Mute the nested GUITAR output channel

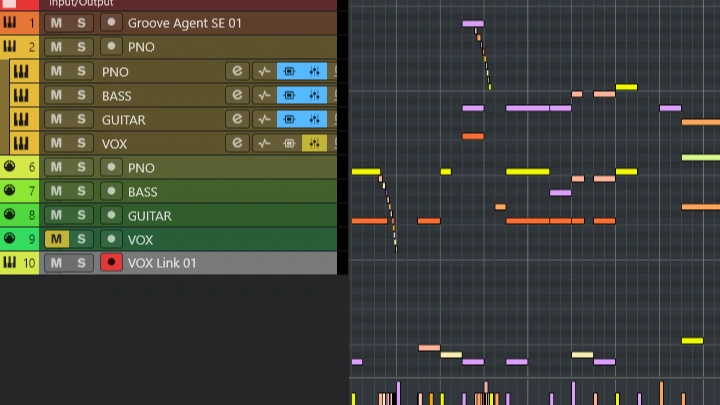[x=56, y=119]
